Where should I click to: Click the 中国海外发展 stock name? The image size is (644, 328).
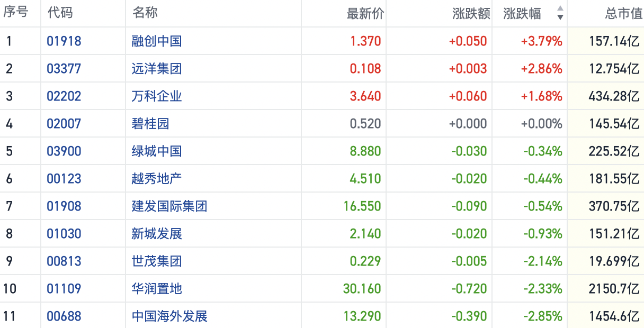169,316
